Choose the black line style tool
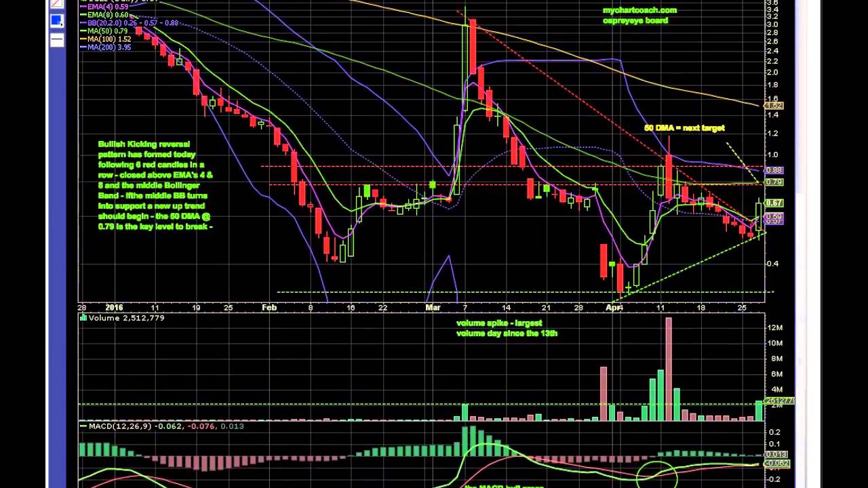This screenshot has height=488, width=868. (x=57, y=40)
